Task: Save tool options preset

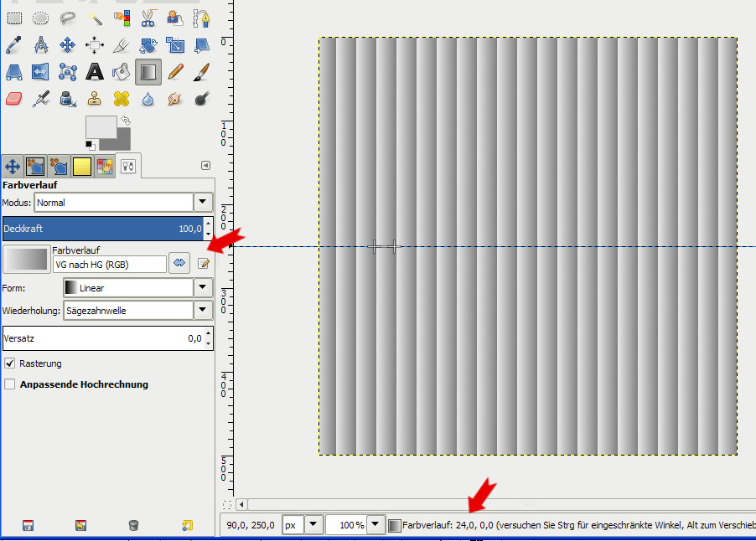Action: (28, 525)
